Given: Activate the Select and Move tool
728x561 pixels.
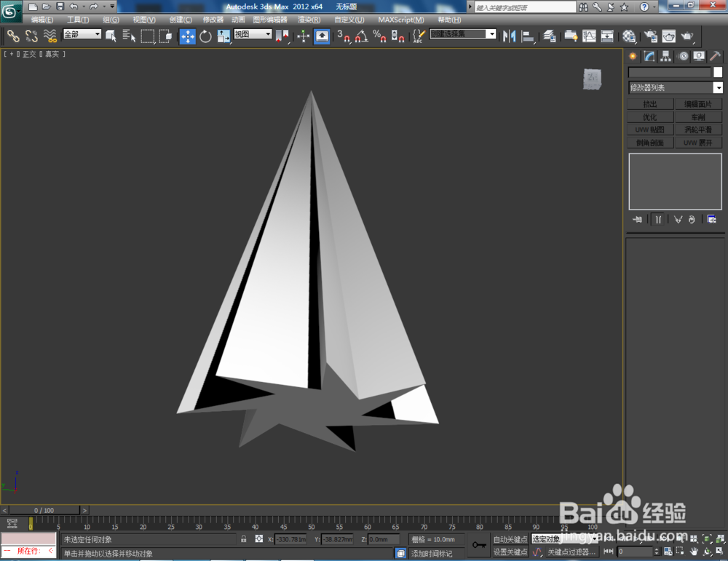Looking at the screenshot, I should tap(188, 36).
